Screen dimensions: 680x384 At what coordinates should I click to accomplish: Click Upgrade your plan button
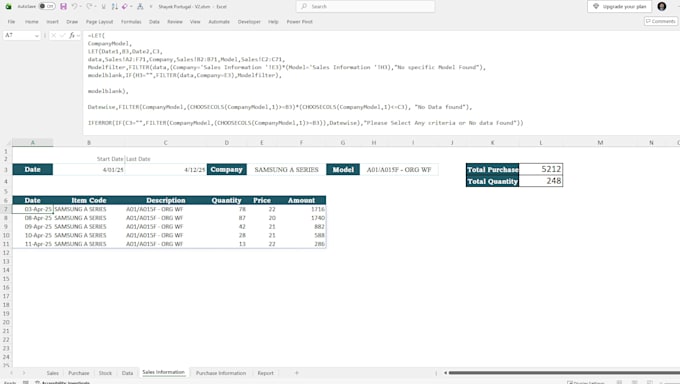[x=619, y=7]
